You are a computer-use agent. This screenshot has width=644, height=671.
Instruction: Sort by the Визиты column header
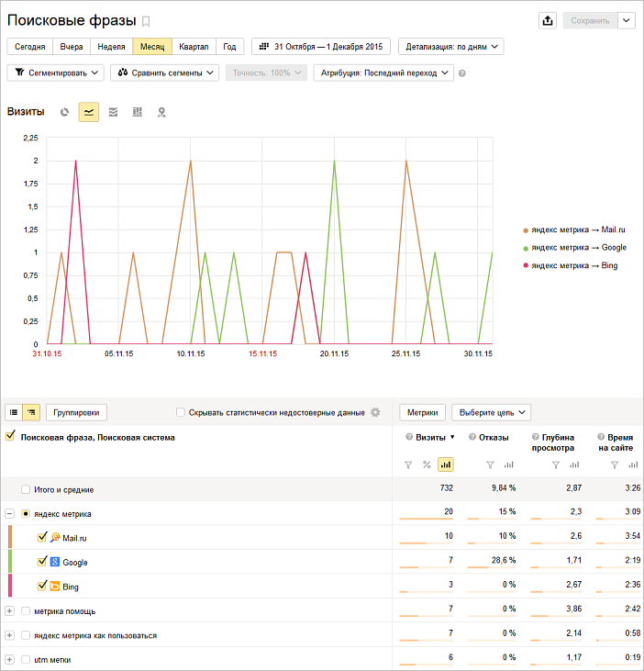point(430,437)
